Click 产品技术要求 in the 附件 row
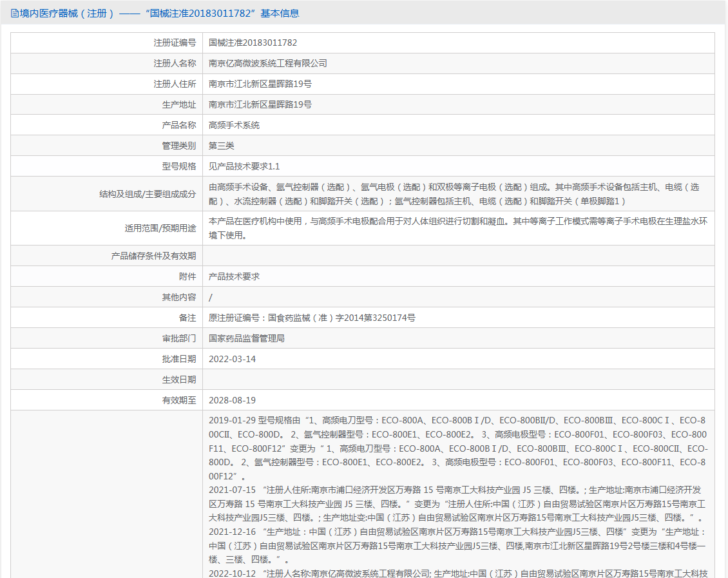728x578 pixels. click(234, 276)
